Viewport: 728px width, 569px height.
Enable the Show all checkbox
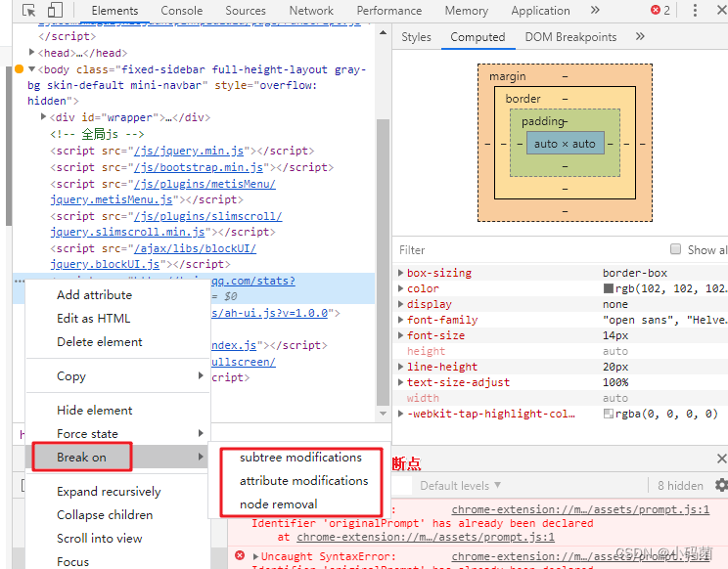[675, 249]
